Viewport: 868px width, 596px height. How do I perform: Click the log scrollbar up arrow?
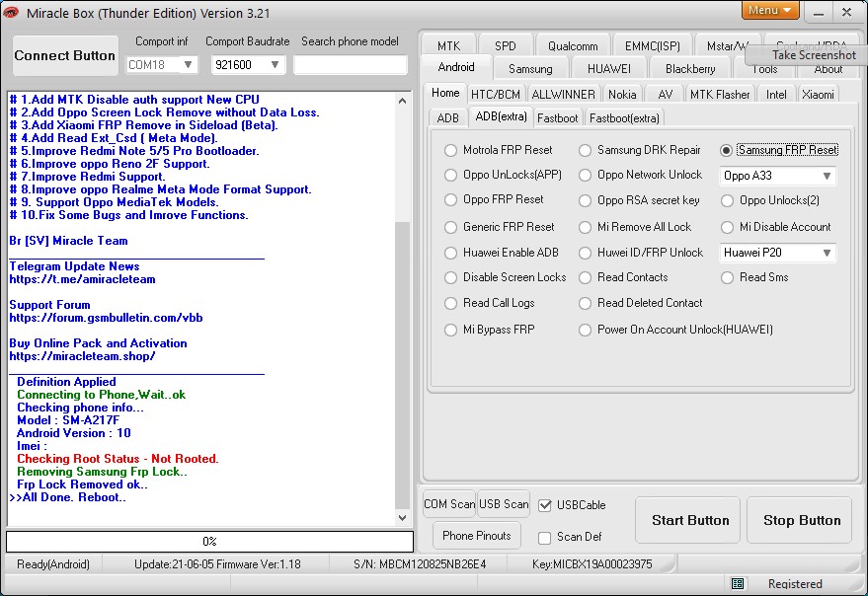pos(403,101)
